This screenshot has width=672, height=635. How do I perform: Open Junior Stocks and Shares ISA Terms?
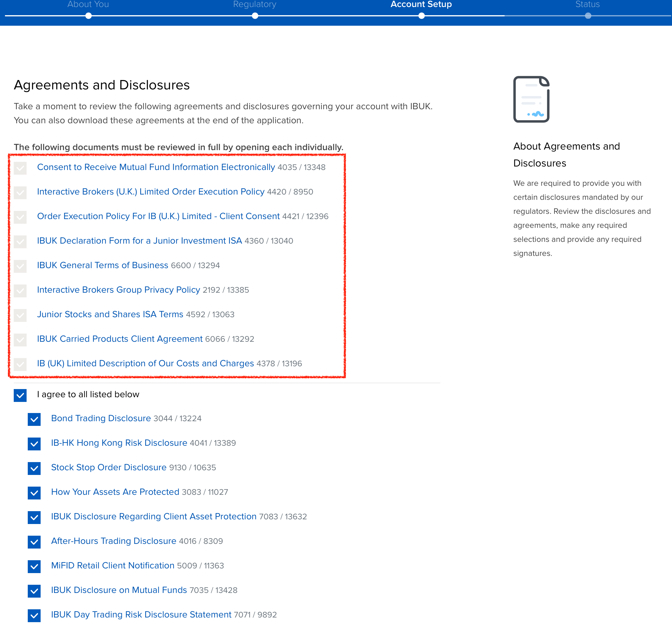click(x=110, y=314)
